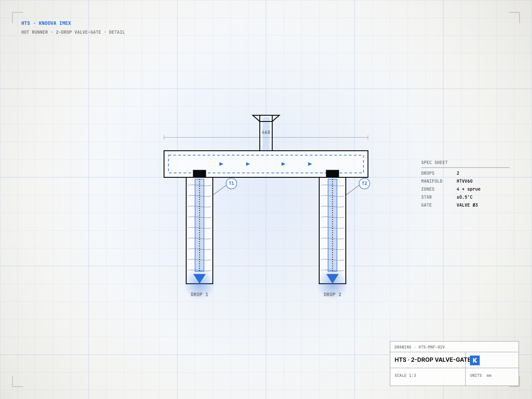Click the Drop 1 valve gate triangle

[199, 279]
